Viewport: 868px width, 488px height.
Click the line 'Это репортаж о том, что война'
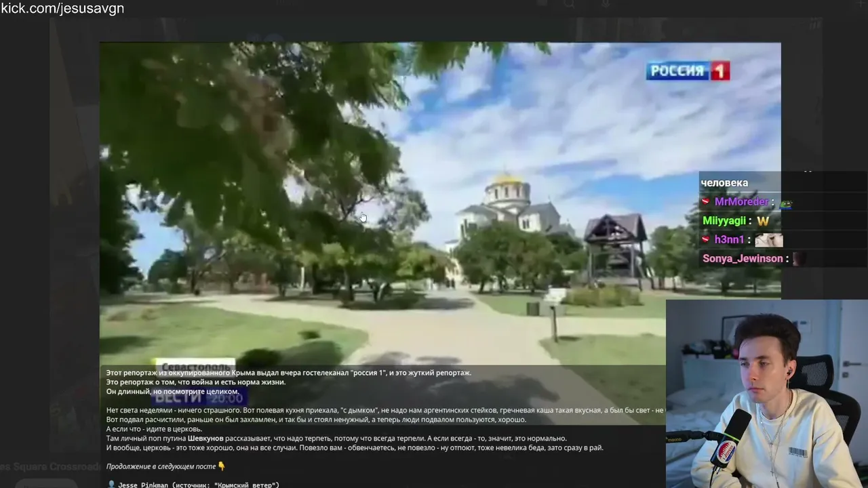(x=196, y=382)
